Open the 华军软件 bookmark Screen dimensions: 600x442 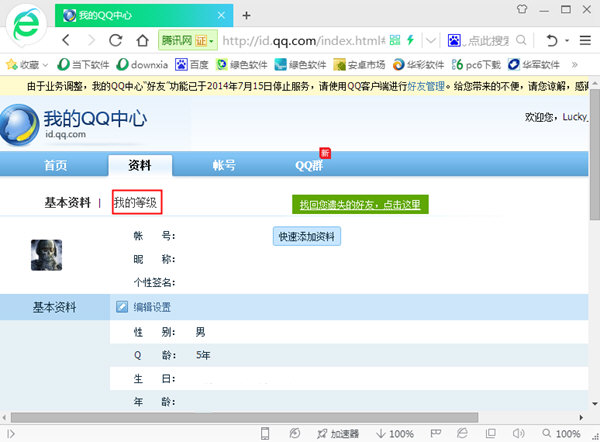pos(534,65)
